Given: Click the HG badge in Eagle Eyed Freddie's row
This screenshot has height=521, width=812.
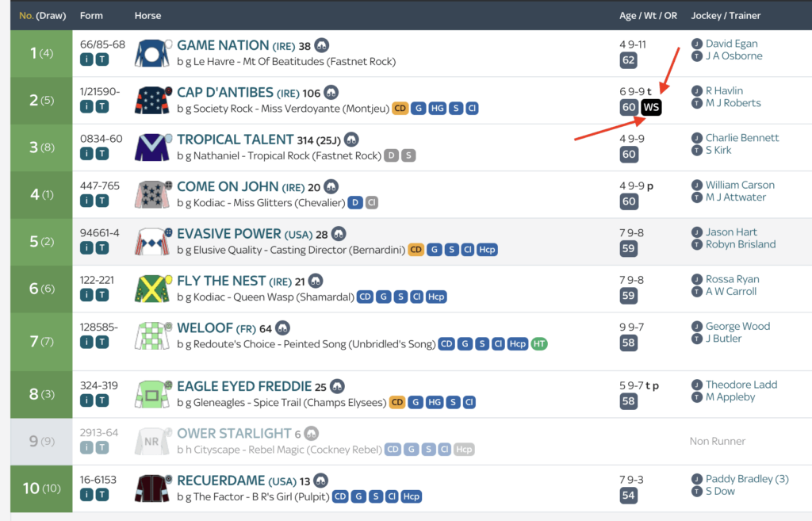Looking at the screenshot, I should pyautogui.click(x=435, y=402).
